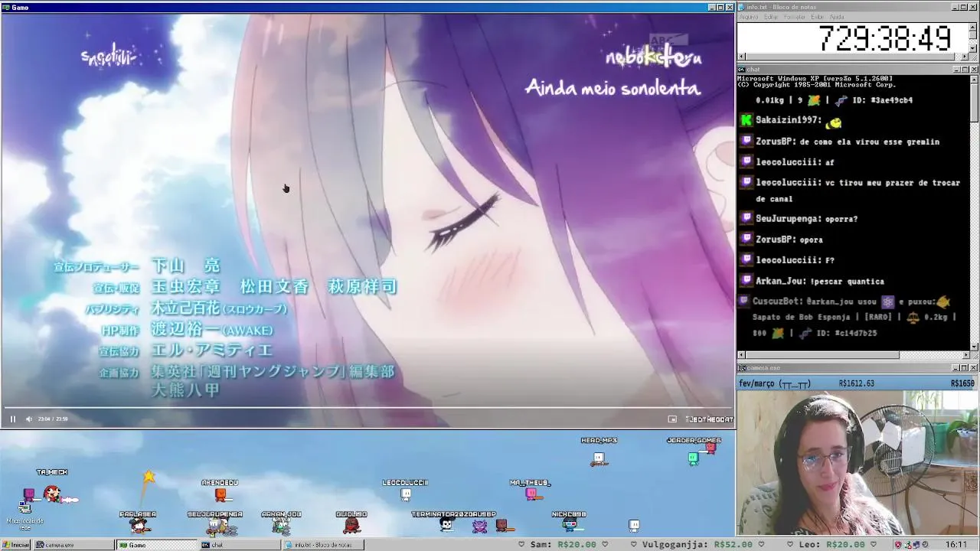Viewport: 980px width, 551px height.
Task: Click the taskbar clock showing 16:11
Action: click(955, 545)
